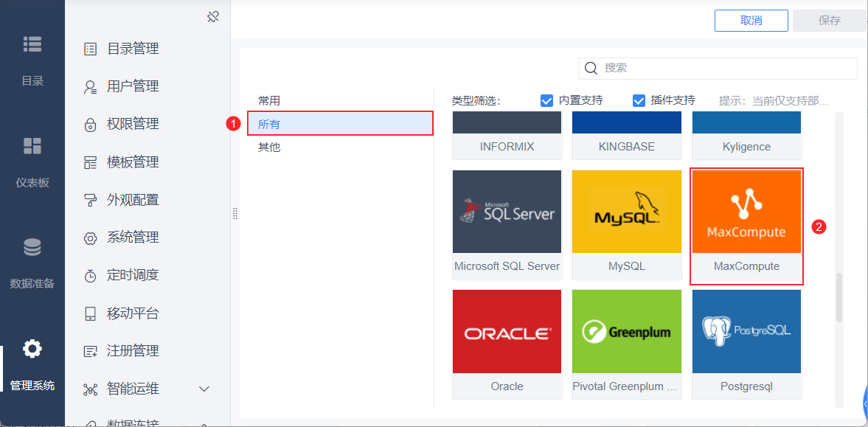The image size is (868, 427).
Task: Click the 智能运维 network icon
Action: [x=90, y=389]
